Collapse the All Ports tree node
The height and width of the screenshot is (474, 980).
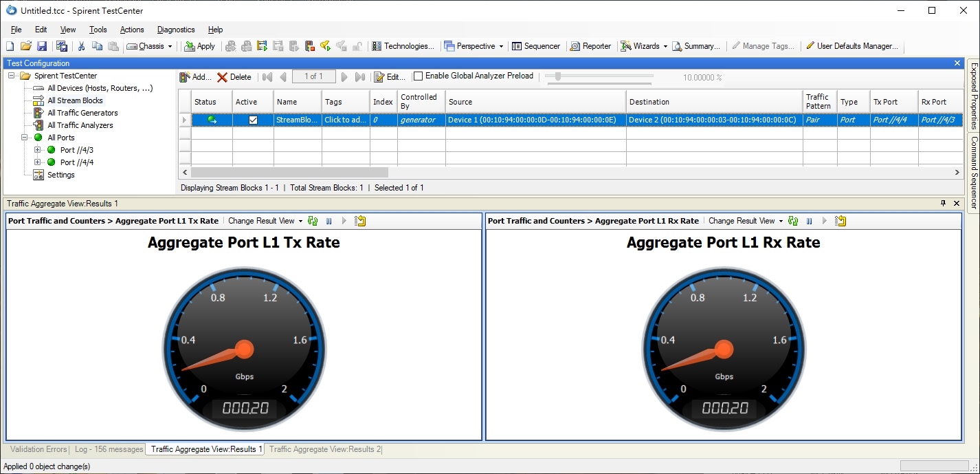[x=25, y=138]
